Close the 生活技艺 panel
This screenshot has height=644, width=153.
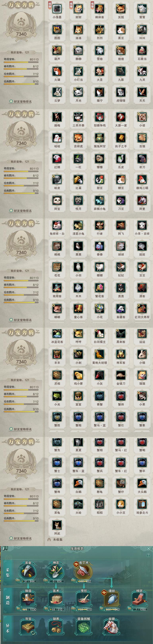coord(148,548)
